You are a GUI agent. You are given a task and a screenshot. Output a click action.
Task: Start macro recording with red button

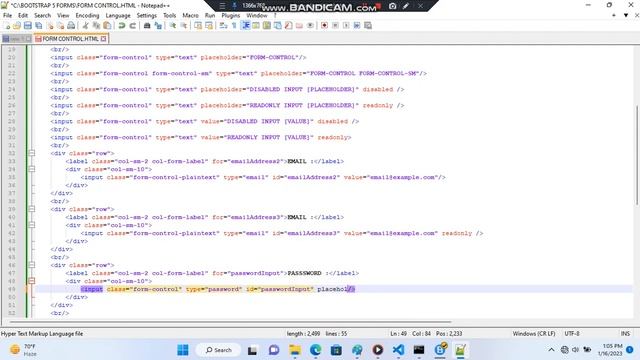tap(324, 25)
